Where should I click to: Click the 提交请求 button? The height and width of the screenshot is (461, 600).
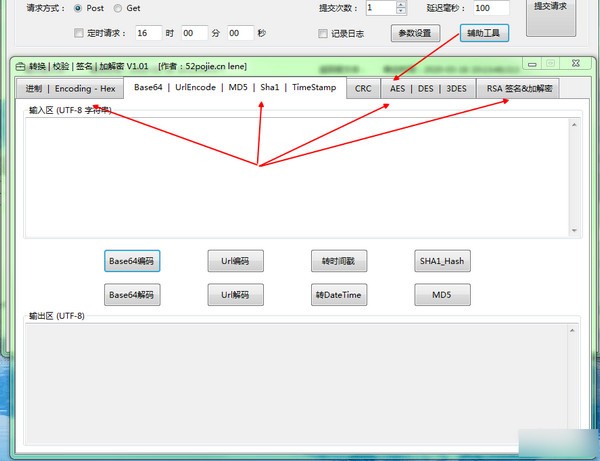(551, 17)
